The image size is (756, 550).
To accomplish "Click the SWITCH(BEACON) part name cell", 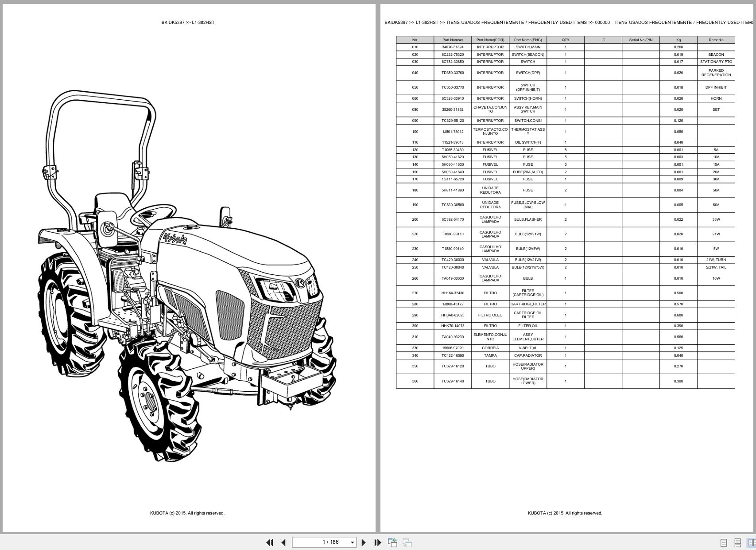I will tap(528, 55).
